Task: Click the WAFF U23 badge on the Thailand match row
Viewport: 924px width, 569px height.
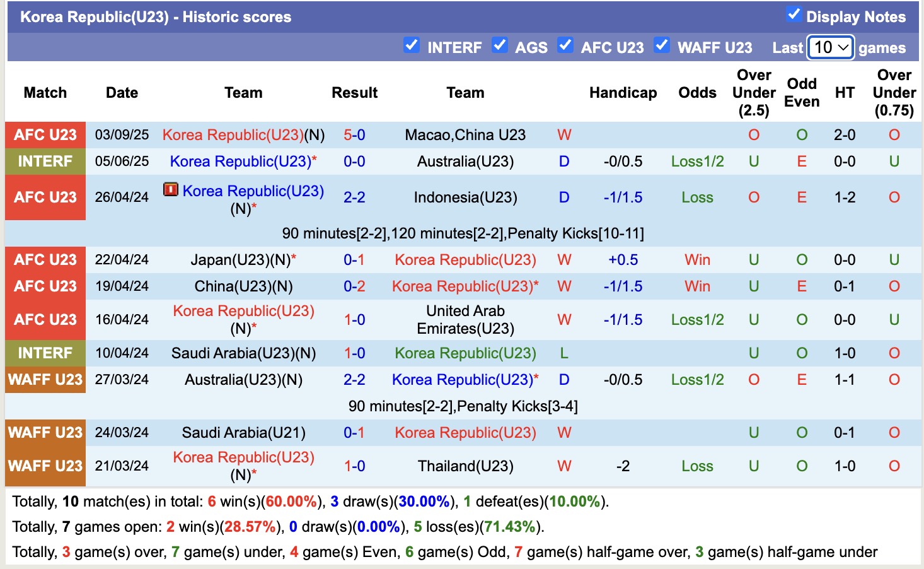Action: 45,466
